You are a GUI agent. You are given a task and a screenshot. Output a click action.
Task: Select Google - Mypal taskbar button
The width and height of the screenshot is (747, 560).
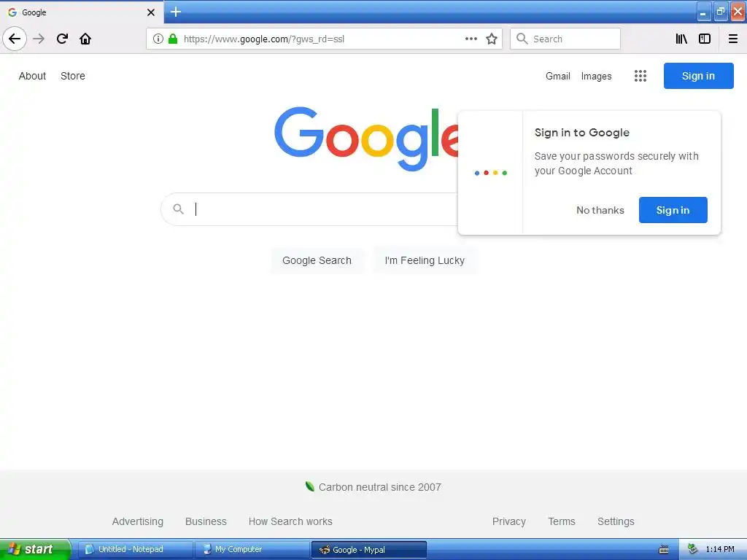point(368,549)
